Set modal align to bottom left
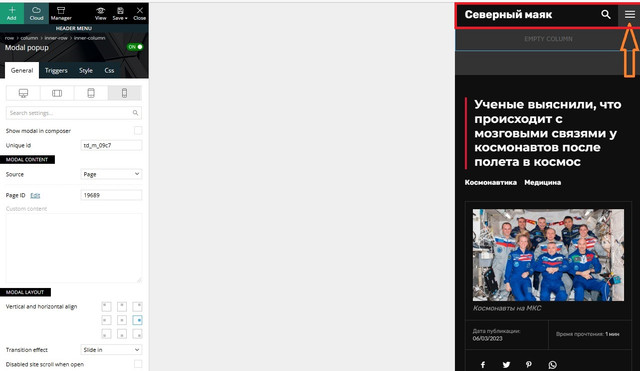This screenshot has width=640, height=371. click(106, 334)
